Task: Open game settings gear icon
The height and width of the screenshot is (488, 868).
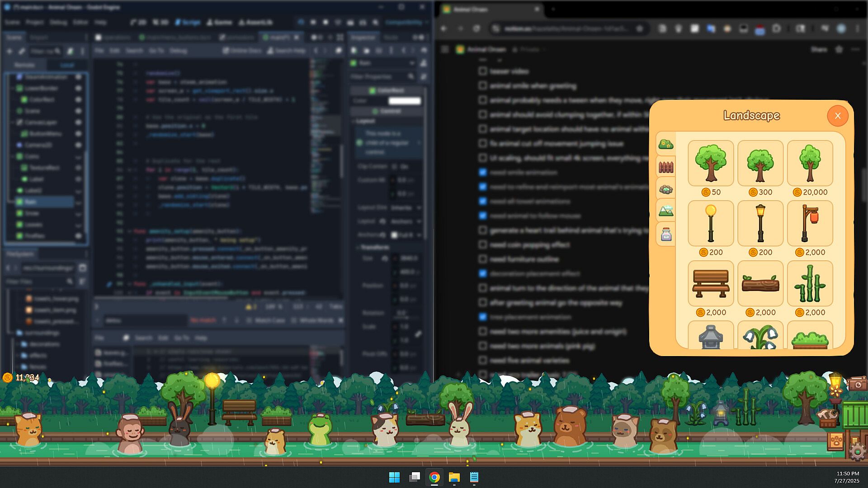Action: 857,451
